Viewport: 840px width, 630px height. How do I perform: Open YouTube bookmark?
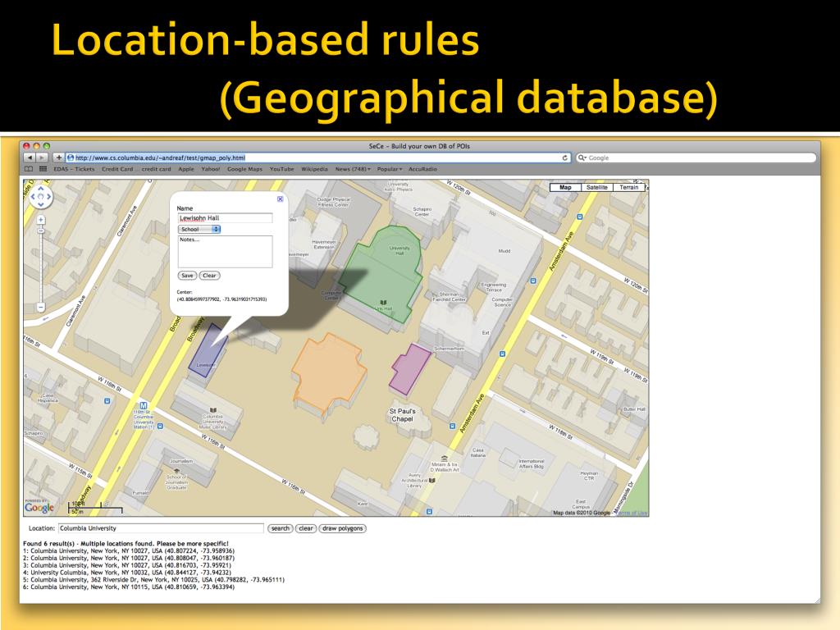tap(282, 169)
